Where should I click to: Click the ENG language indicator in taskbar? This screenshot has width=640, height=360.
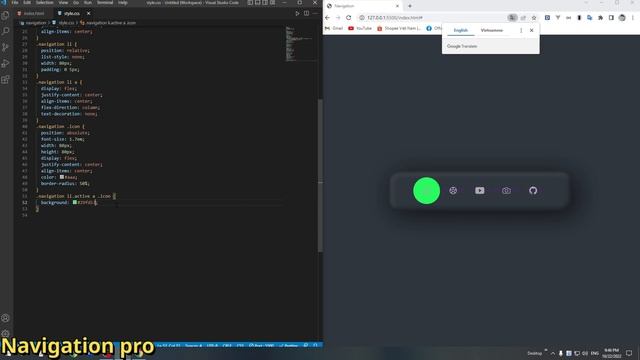tap(595, 353)
